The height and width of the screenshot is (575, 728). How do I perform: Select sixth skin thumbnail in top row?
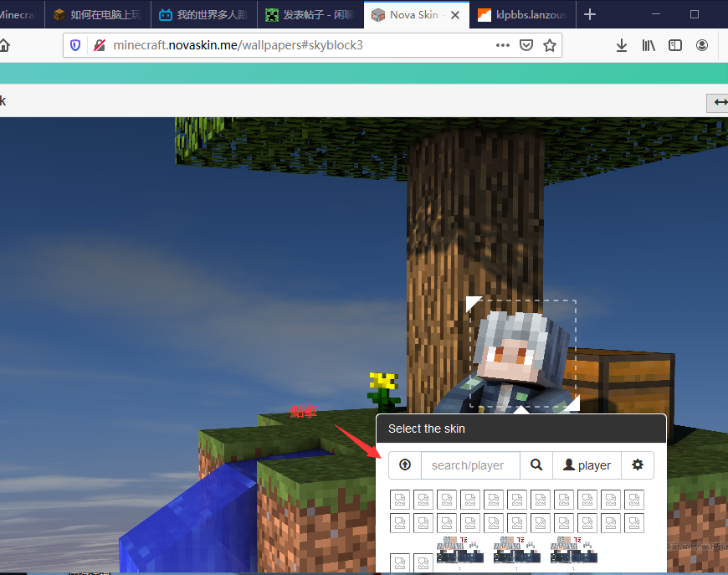tap(517, 500)
